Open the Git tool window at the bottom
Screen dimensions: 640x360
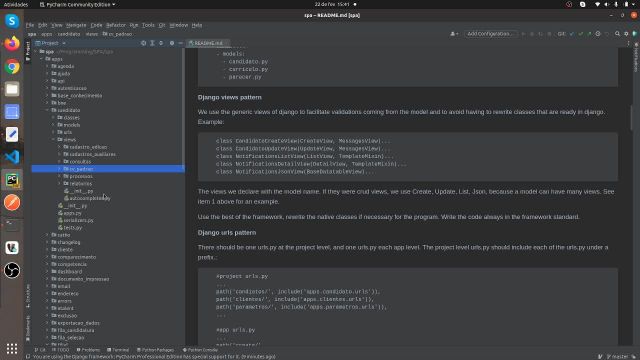40,350
